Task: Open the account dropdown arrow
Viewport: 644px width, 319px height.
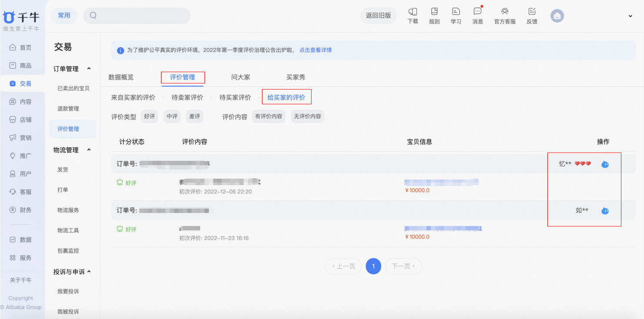Action: click(631, 16)
